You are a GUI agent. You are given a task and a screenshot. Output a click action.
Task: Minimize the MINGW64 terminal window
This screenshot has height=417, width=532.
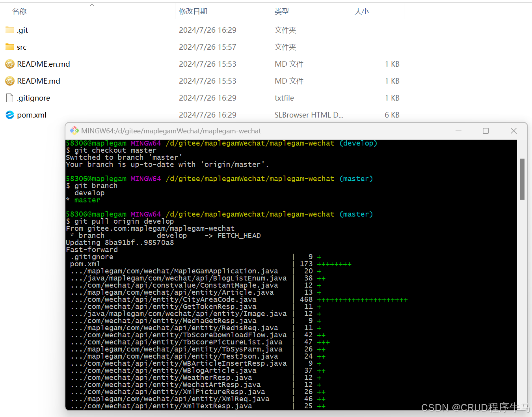tap(458, 131)
